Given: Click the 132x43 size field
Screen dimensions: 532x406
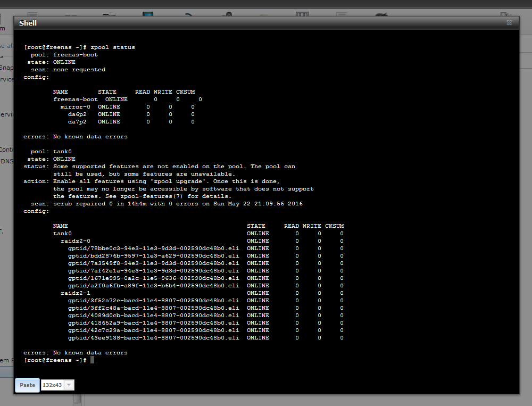Looking at the screenshot, I should 52,385.
